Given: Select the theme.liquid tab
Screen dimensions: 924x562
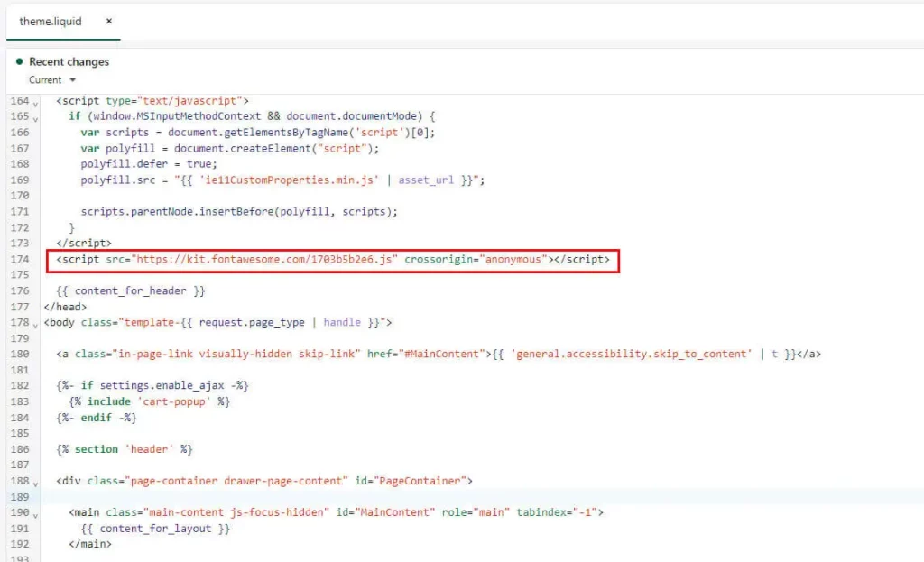Looking at the screenshot, I should (x=51, y=22).
